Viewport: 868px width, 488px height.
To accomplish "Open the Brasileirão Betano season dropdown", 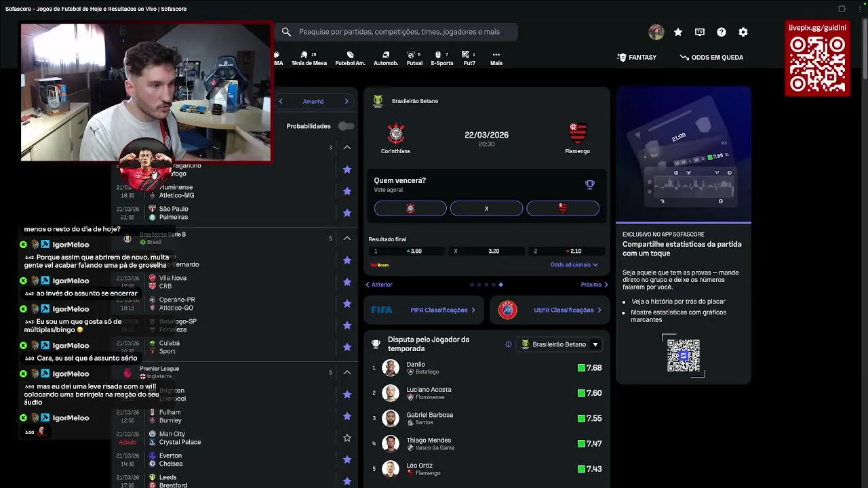I will coord(560,344).
